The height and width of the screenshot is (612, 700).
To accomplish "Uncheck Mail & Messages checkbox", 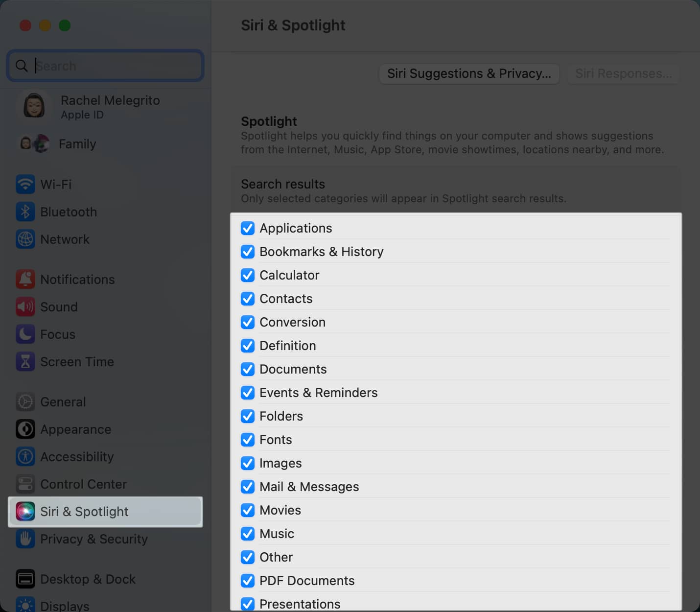I will (x=248, y=487).
